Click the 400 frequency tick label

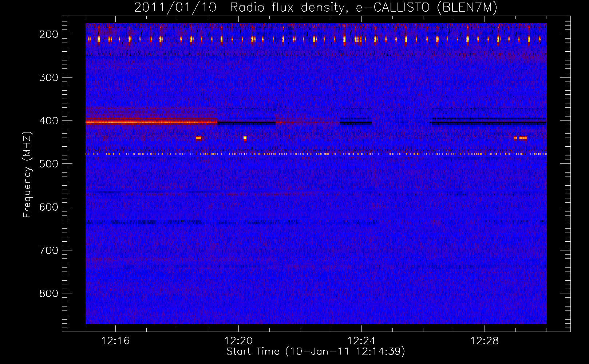click(49, 121)
